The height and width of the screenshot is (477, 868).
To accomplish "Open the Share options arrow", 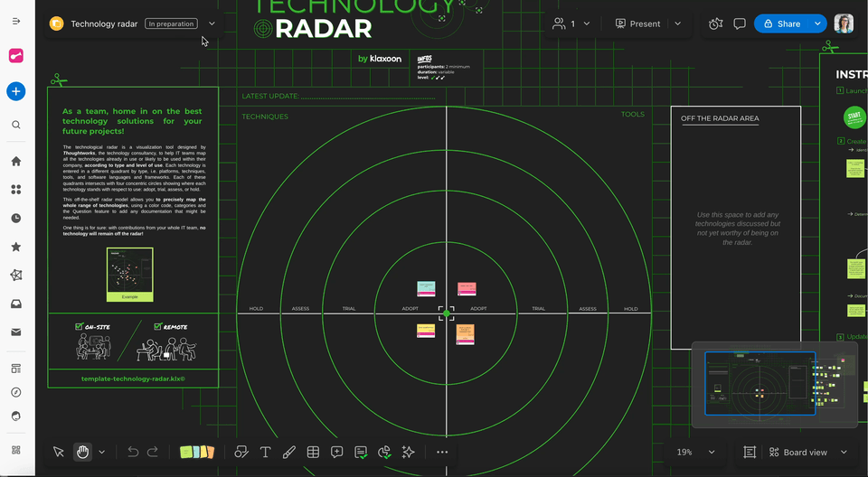I will (817, 23).
